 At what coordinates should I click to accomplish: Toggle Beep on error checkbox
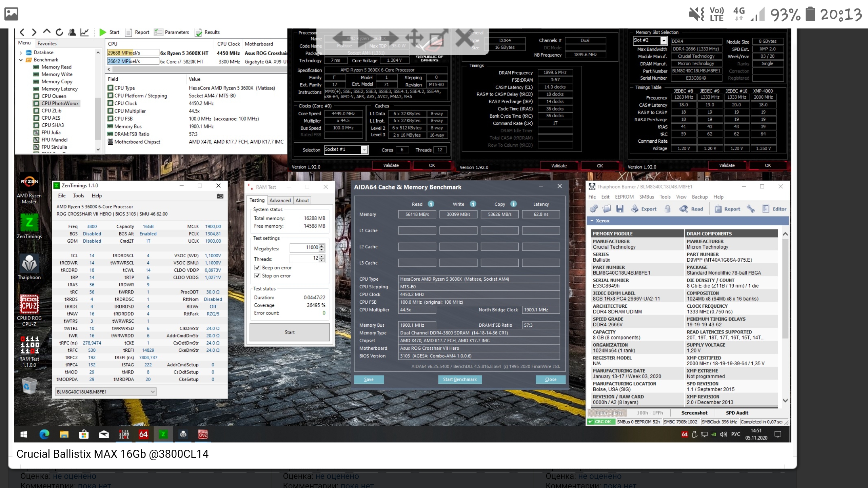pyautogui.click(x=257, y=267)
